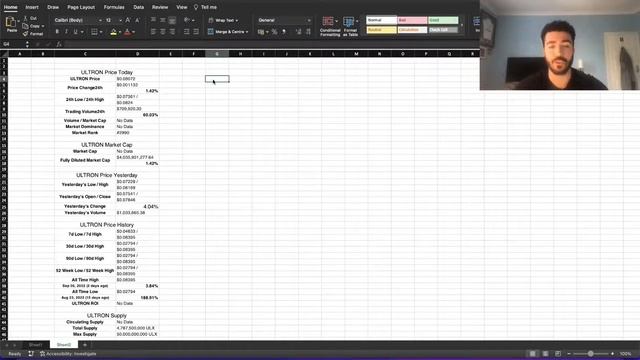640x360 pixels.
Task: Adjust the zoom slider handle
Action: tap(590, 353)
